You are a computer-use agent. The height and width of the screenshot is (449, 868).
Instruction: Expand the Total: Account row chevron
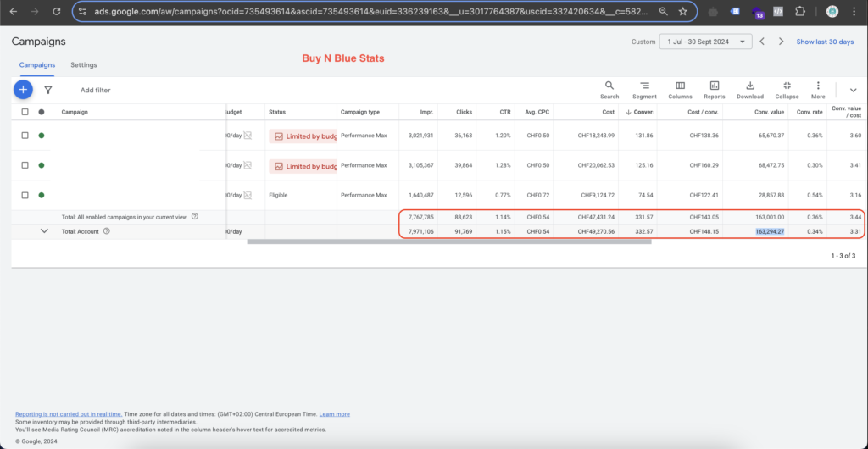point(45,231)
